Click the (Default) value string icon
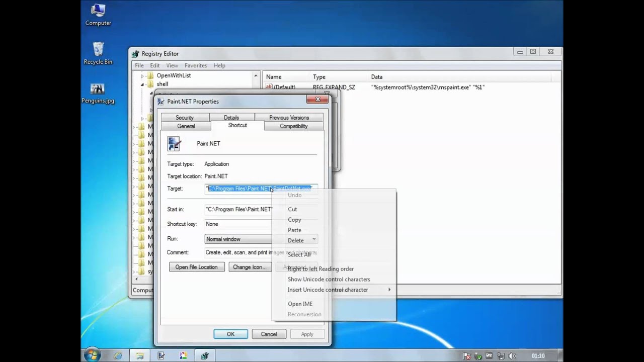Screen dimensions: 644x362 click(269, 87)
